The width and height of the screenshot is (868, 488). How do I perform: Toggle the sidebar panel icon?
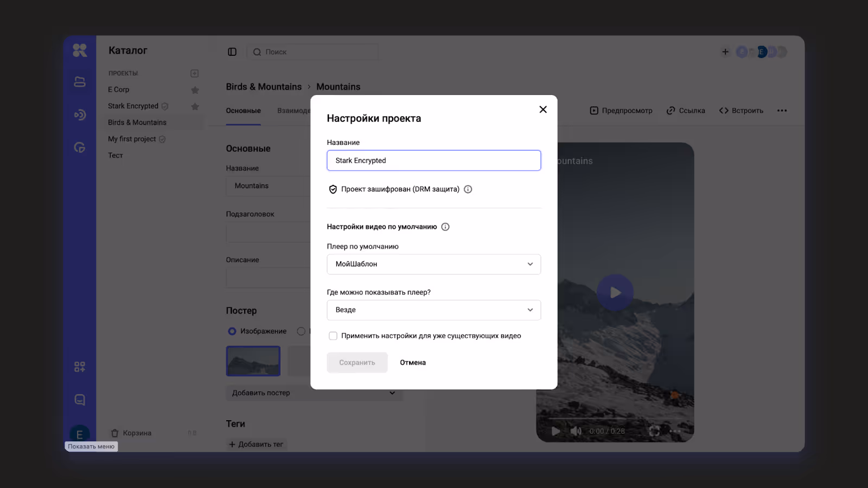point(232,52)
